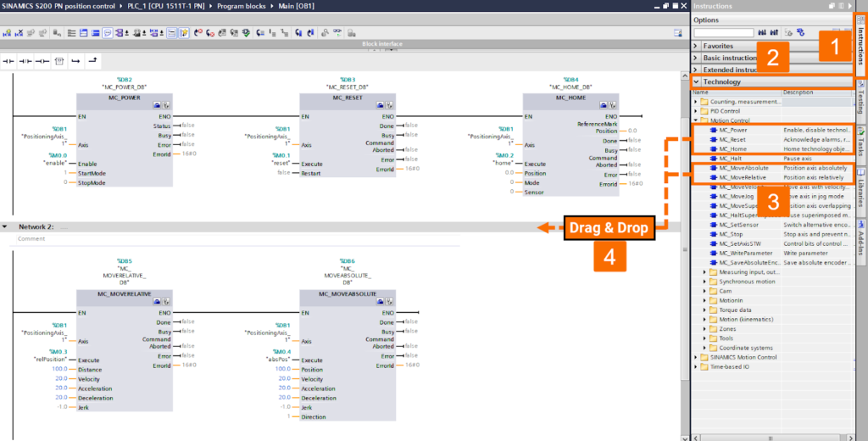Expand the Favorites section

tap(696, 46)
